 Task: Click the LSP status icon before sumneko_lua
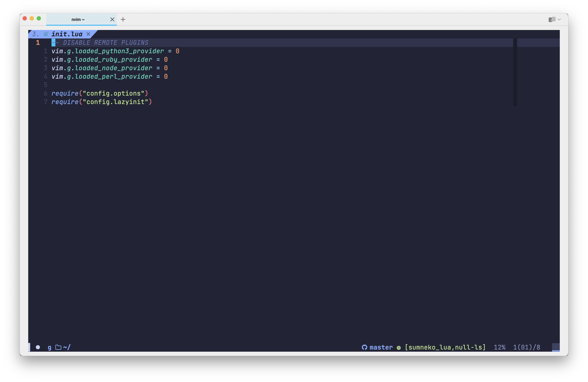399,347
